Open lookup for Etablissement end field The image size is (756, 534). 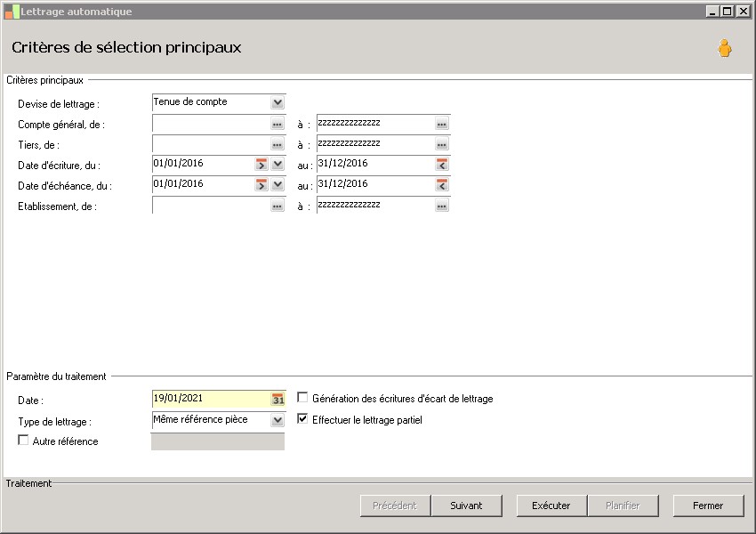point(441,206)
